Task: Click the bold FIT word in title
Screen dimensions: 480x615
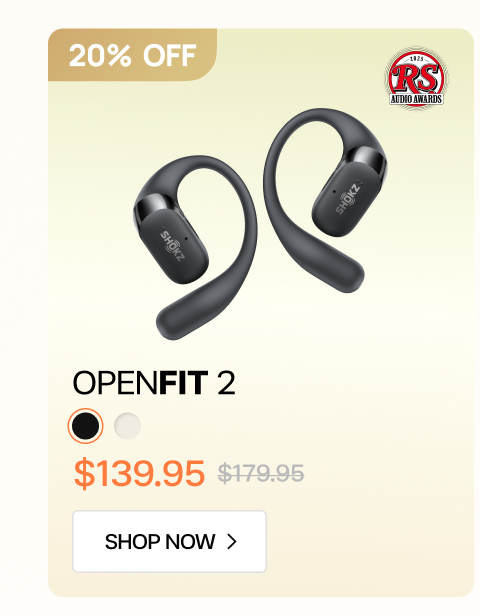Action: 183,383
